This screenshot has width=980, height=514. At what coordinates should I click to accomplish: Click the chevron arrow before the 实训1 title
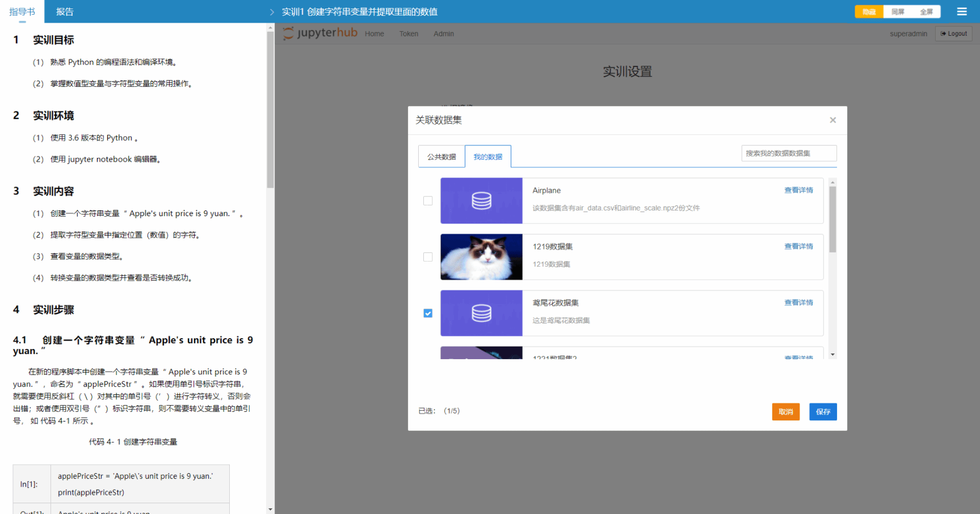(272, 12)
